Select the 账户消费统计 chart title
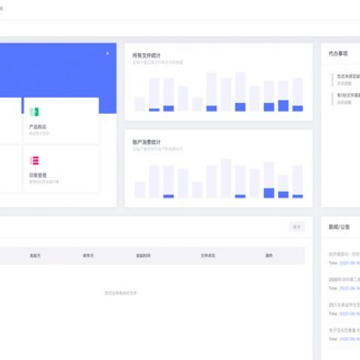360x360 pixels. click(146, 142)
